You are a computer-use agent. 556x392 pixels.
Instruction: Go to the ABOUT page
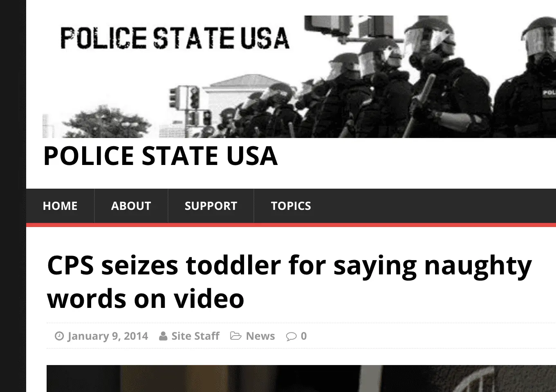131,206
